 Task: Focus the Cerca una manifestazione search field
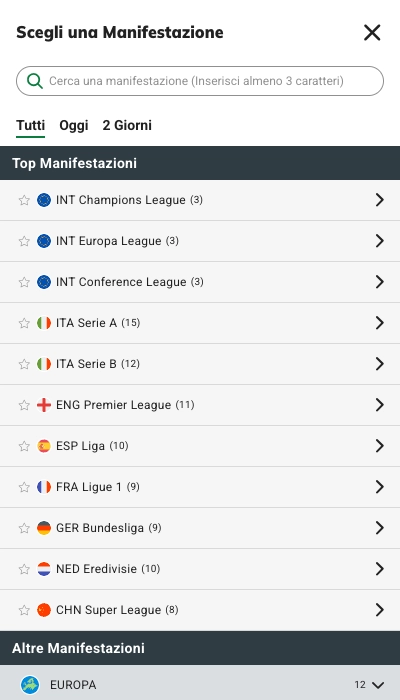200,81
